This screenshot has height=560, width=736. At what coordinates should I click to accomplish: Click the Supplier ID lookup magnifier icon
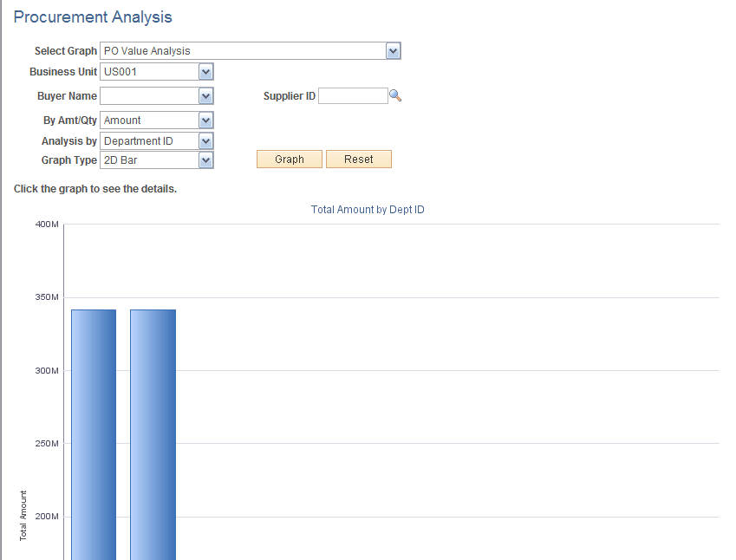click(x=396, y=95)
